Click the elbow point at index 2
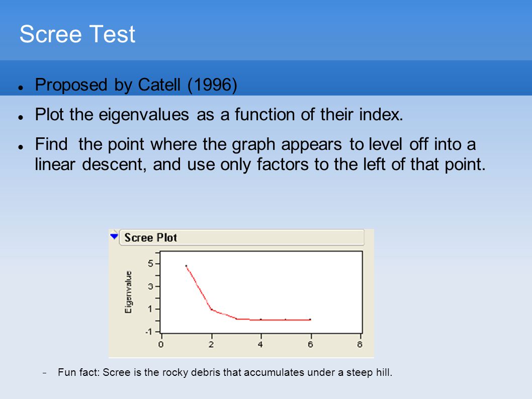This screenshot has width=532, height=399. (212, 309)
